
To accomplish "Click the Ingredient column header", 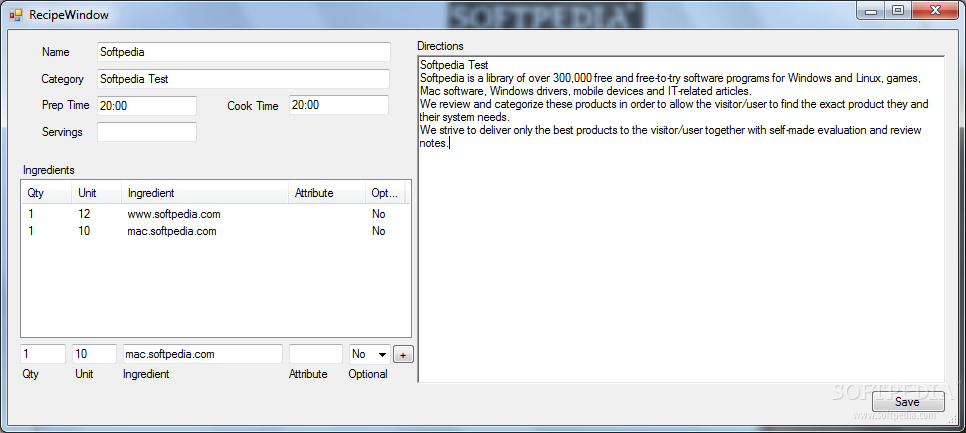I will (x=205, y=193).
